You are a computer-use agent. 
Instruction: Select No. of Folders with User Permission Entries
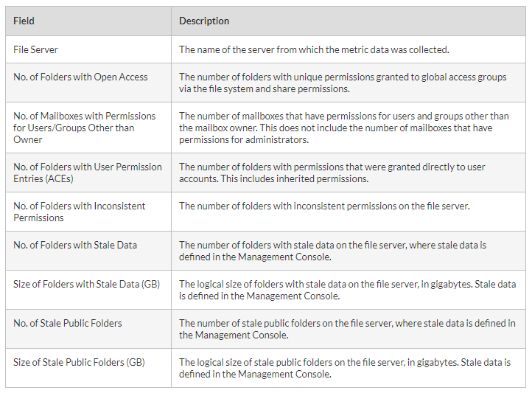coord(87,173)
